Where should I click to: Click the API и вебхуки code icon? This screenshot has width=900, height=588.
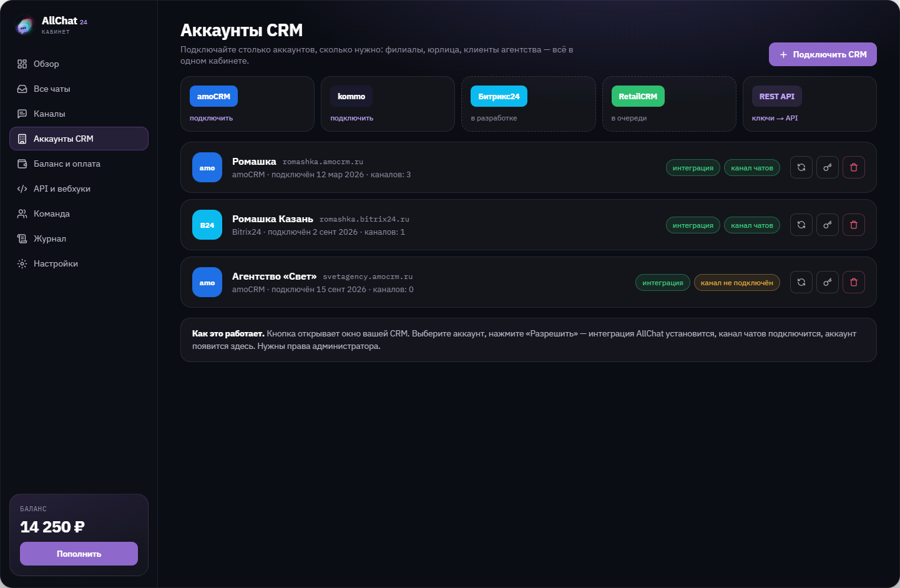[x=22, y=189]
